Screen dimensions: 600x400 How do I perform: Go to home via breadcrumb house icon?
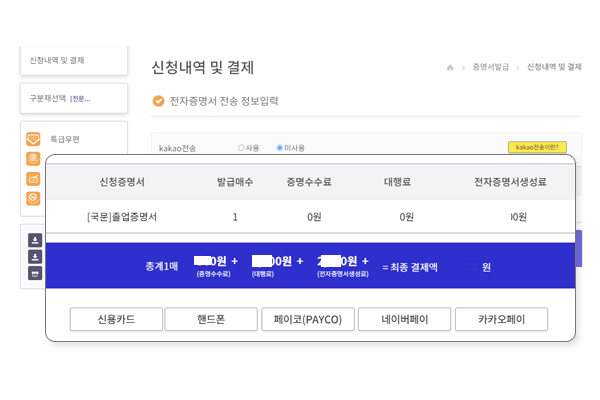(450, 67)
